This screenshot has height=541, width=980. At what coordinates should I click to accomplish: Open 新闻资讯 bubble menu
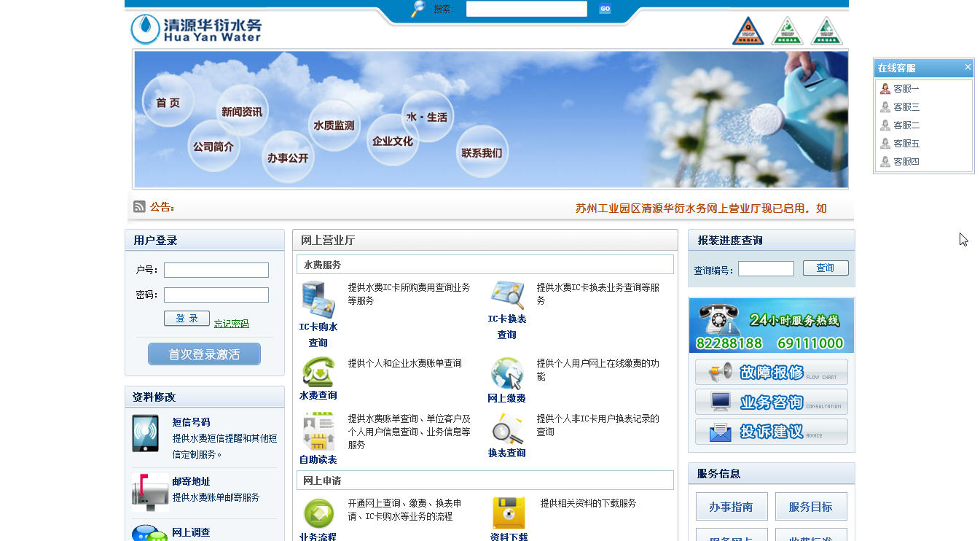pos(242,112)
